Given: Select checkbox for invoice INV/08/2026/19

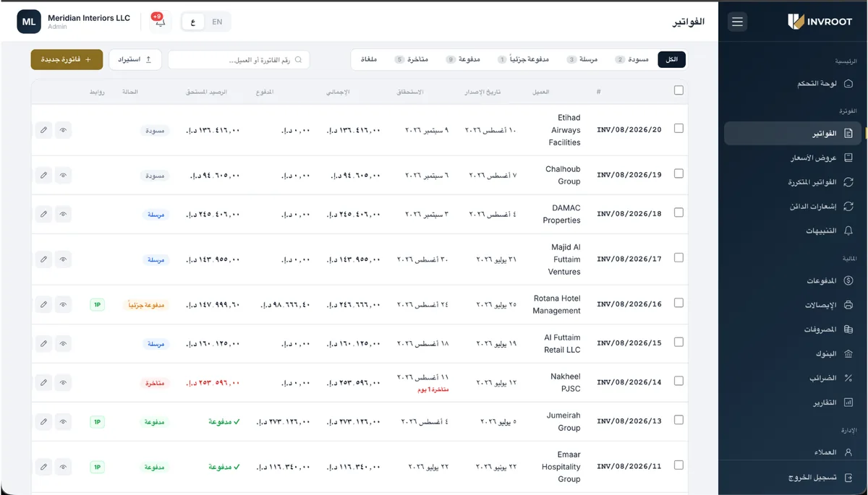Looking at the screenshot, I should (678, 173).
